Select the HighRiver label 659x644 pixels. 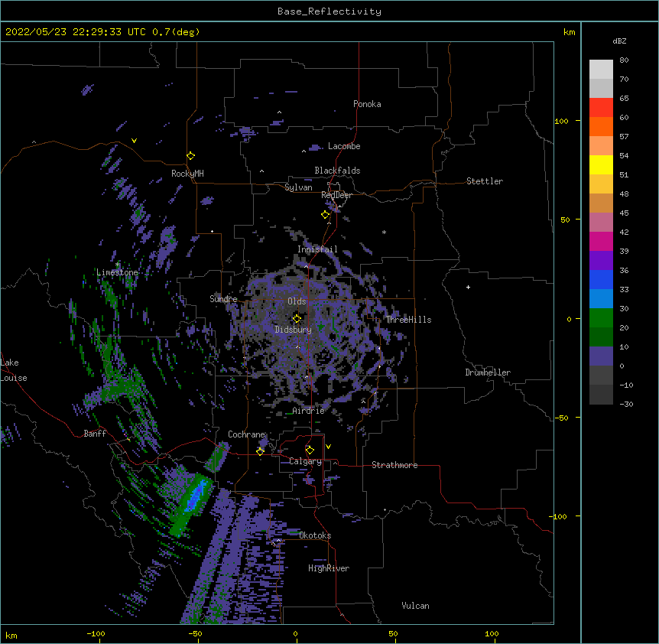329,568
